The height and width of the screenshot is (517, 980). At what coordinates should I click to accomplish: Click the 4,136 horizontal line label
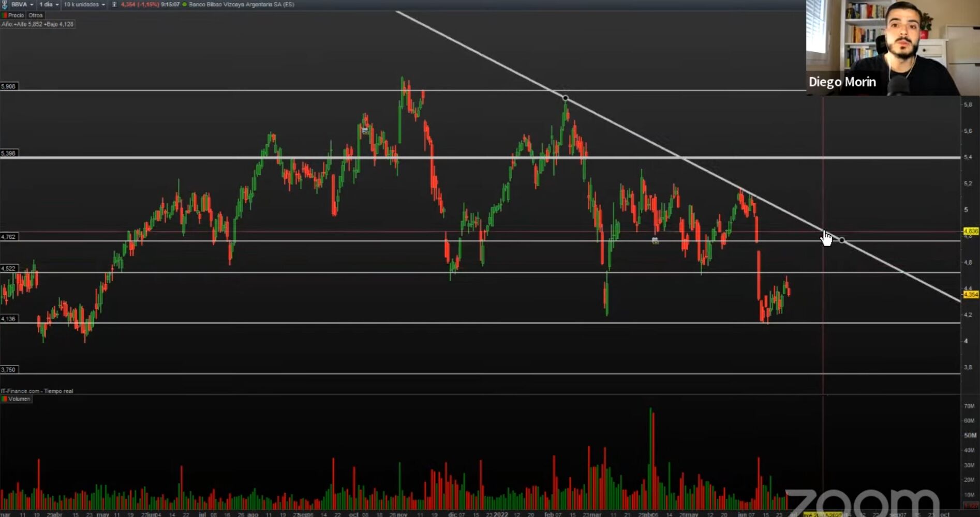click(8, 319)
